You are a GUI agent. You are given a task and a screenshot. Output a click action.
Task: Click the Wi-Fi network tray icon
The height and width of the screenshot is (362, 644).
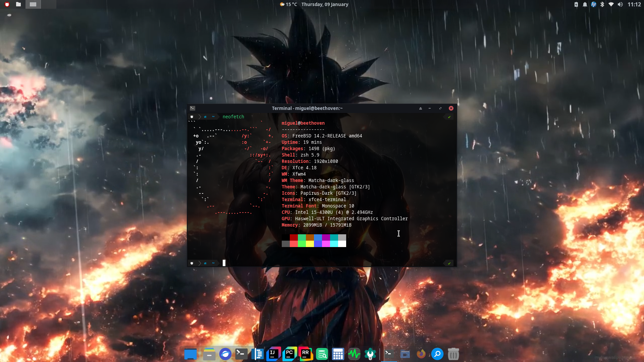[x=611, y=4]
